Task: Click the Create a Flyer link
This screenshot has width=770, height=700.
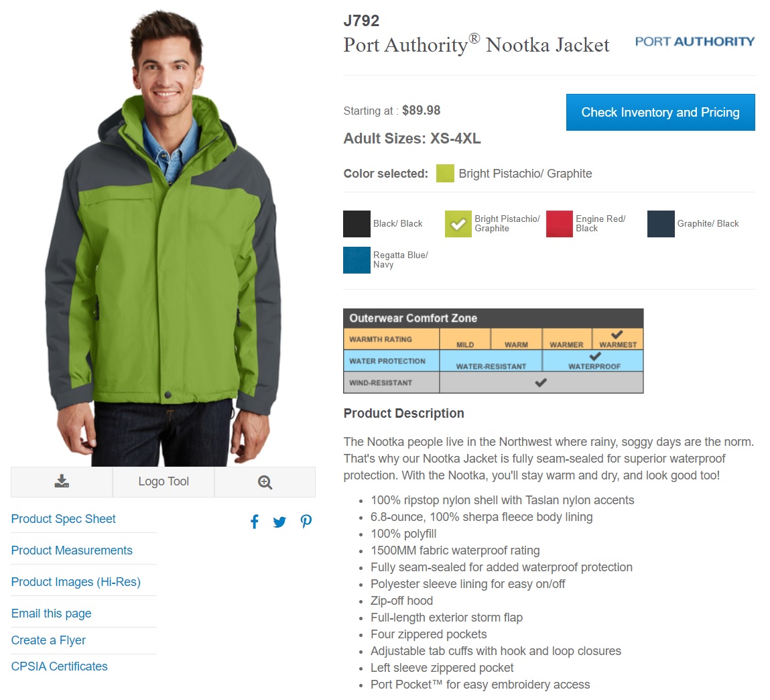Action: (x=48, y=640)
